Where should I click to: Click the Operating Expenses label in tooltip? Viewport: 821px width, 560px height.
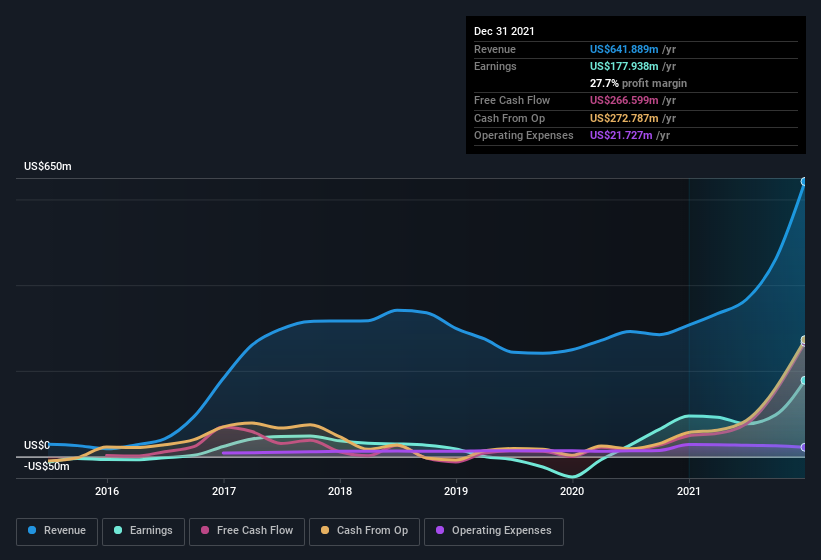pyautogui.click(x=524, y=135)
